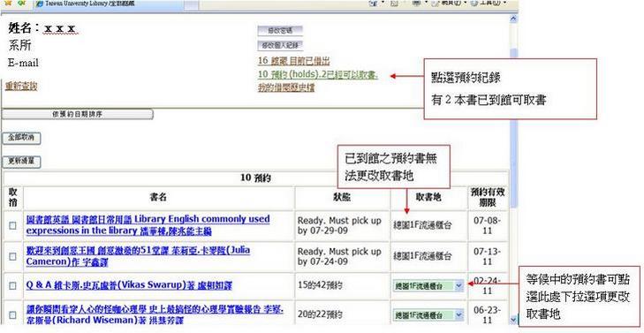This screenshot has width=644, height=333.
Task: Click the status text '20的22預約'
Action: pos(320,314)
